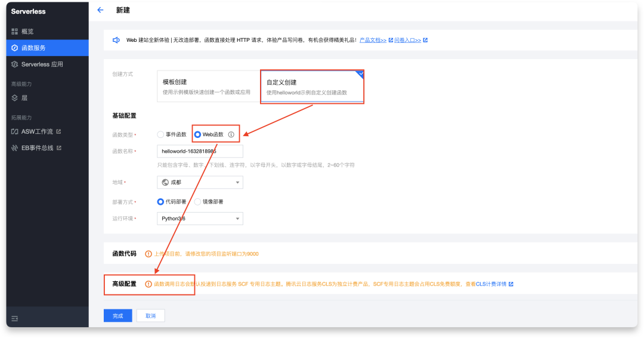Click the Serverless title in sidebar
Image resolution: width=644 pixels, height=338 pixels.
[x=29, y=11]
